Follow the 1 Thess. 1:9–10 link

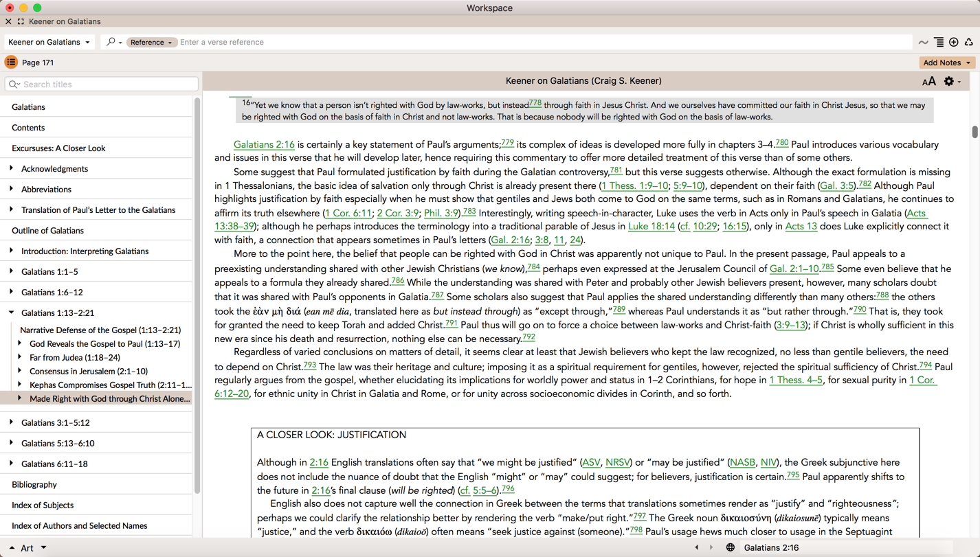coord(635,185)
